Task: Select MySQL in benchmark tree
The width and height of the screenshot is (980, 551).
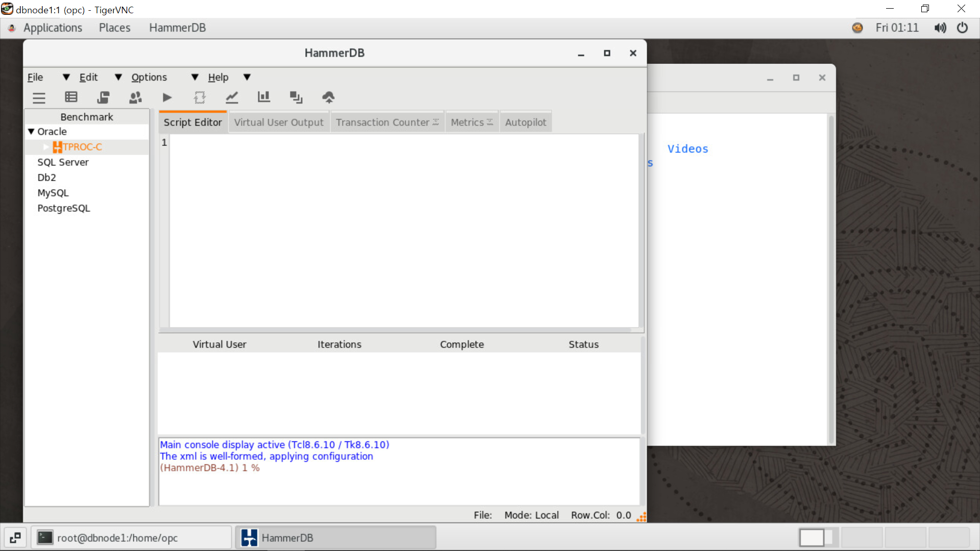Action: point(53,193)
